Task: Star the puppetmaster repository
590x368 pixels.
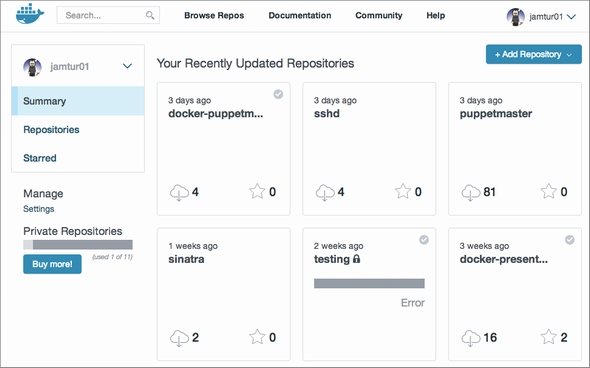Action: click(548, 192)
